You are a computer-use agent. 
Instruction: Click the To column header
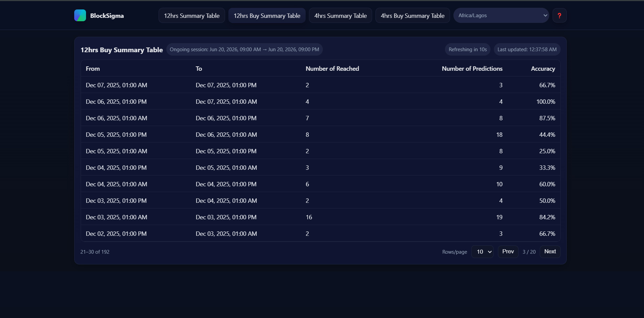199,69
